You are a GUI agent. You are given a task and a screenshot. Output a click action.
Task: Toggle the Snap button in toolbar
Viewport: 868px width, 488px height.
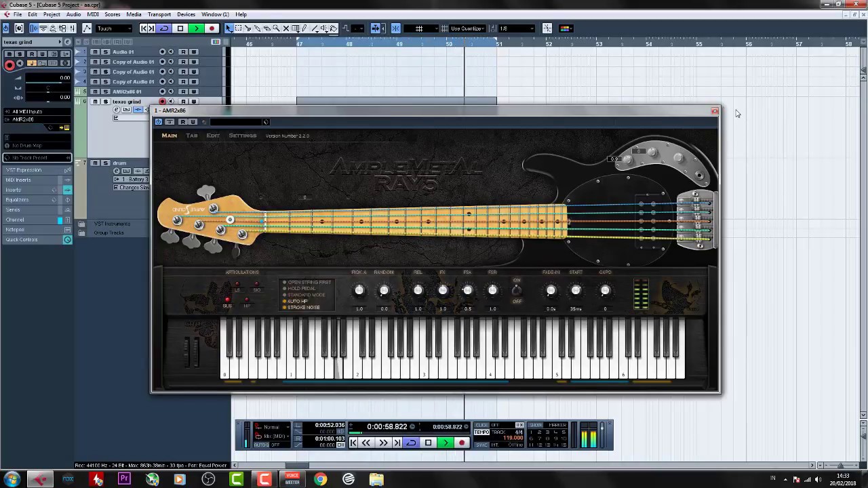click(x=395, y=28)
